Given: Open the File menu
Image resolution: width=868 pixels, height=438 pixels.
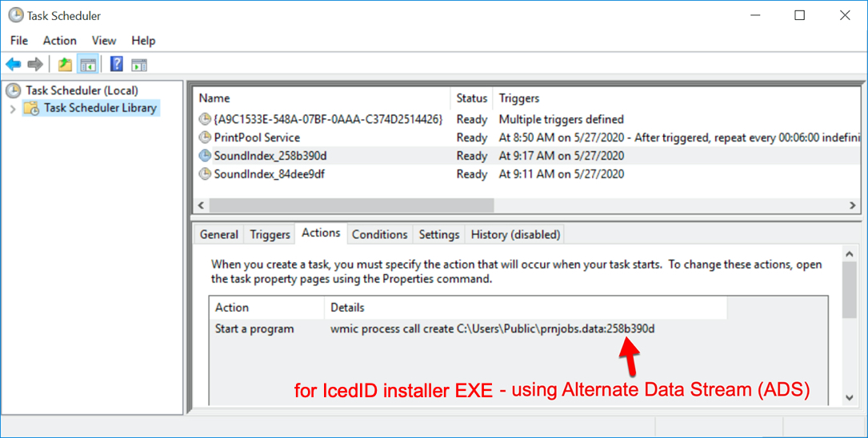Looking at the screenshot, I should pos(19,41).
